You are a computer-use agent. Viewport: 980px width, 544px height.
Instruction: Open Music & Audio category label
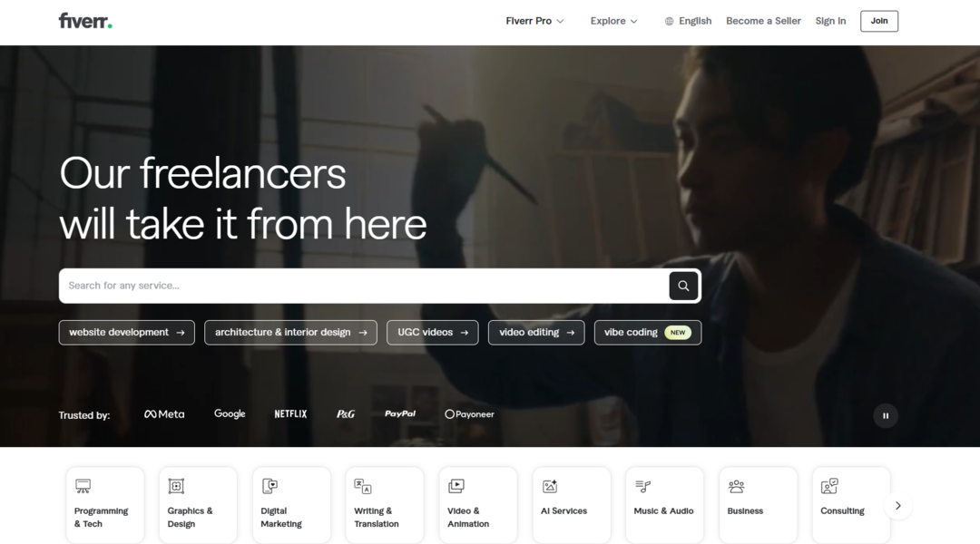click(x=663, y=510)
